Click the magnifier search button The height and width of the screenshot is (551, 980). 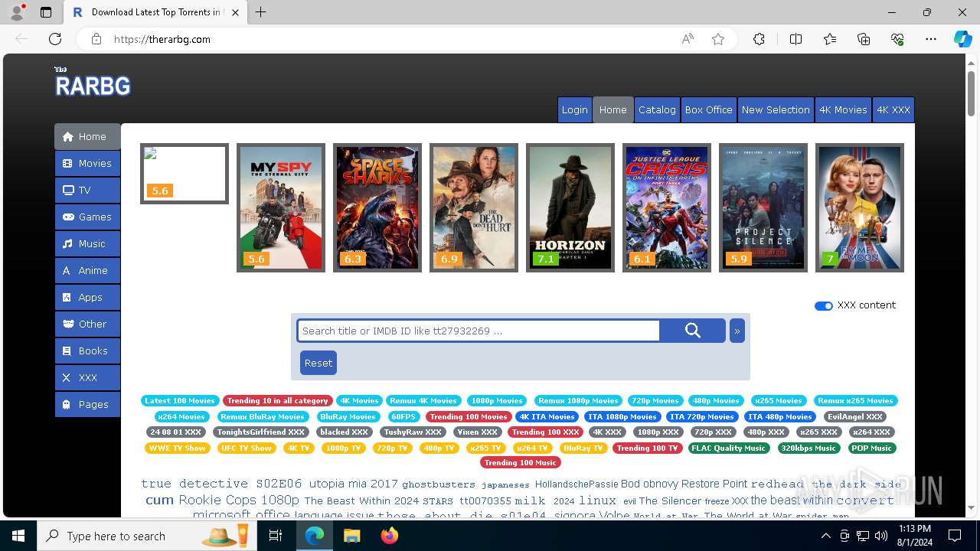(x=692, y=331)
